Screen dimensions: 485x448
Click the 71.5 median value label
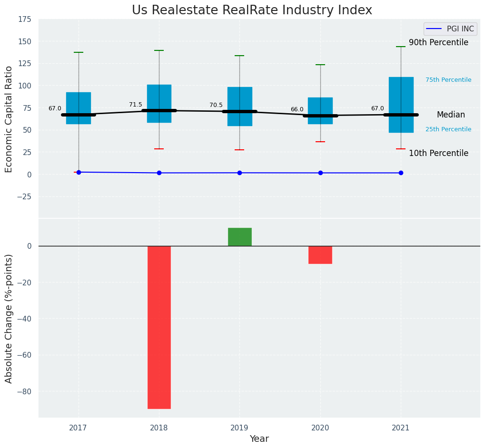coord(136,105)
